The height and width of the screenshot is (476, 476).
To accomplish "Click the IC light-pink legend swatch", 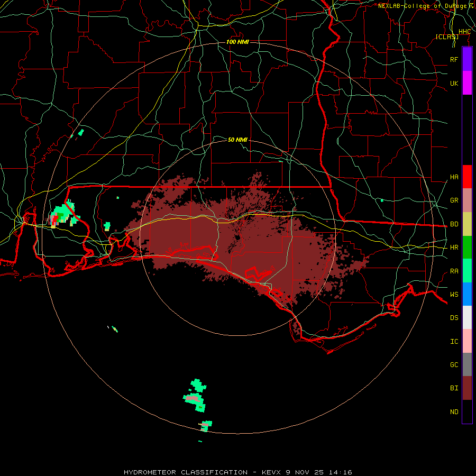I will 467,341.
